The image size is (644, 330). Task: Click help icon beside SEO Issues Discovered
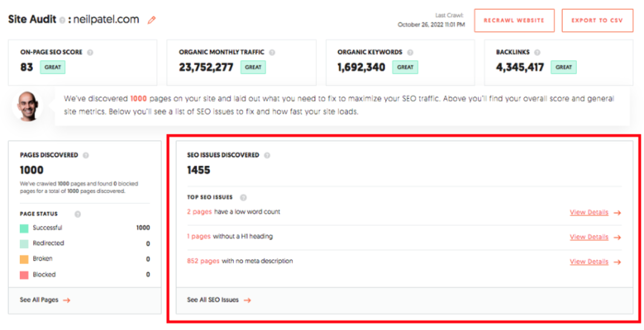point(267,155)
